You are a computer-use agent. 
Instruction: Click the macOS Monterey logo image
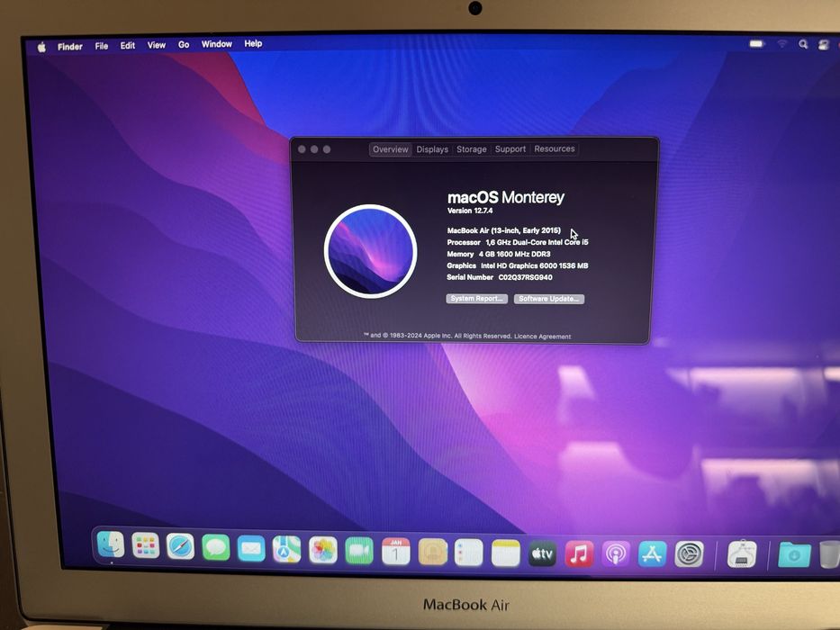pyautogui.click(x=370, y=251)
